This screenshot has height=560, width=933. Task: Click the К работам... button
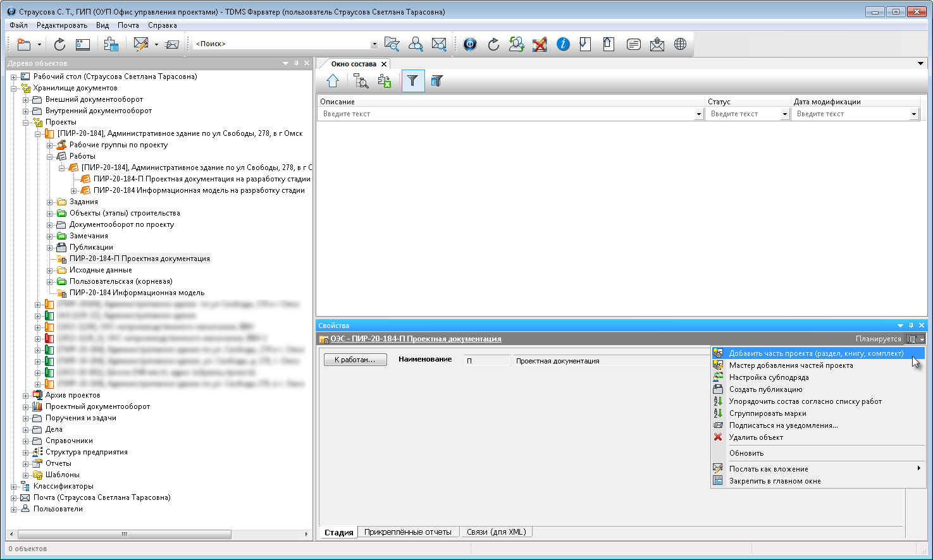[x=355, y=360]
